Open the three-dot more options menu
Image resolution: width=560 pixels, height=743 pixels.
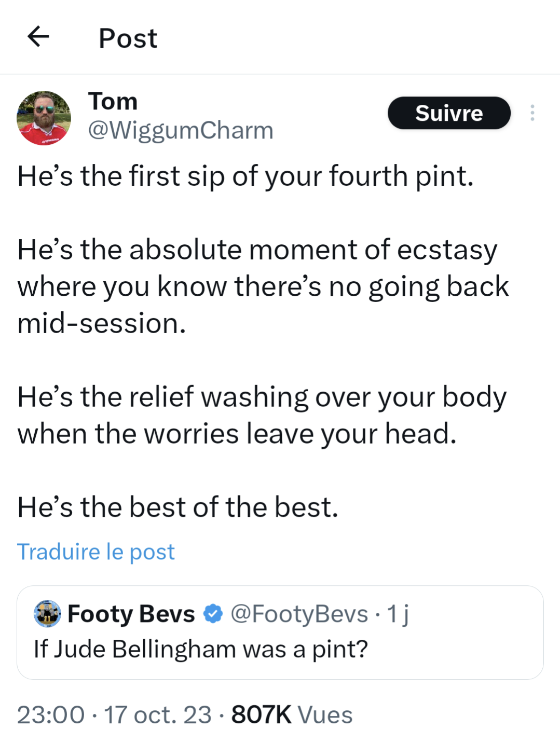click(x=532, y=113)
